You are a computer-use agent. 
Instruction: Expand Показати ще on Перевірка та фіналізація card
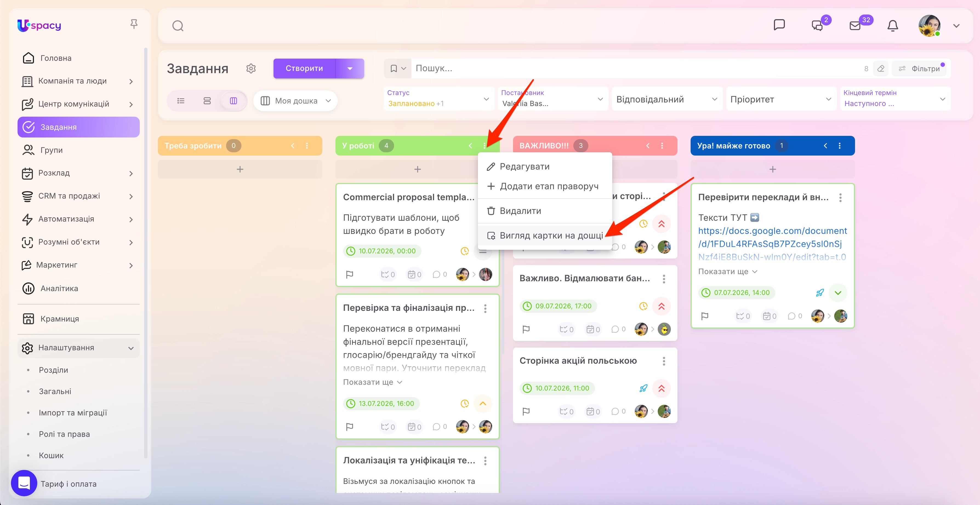pyautogui.click(x=372, y=382)
